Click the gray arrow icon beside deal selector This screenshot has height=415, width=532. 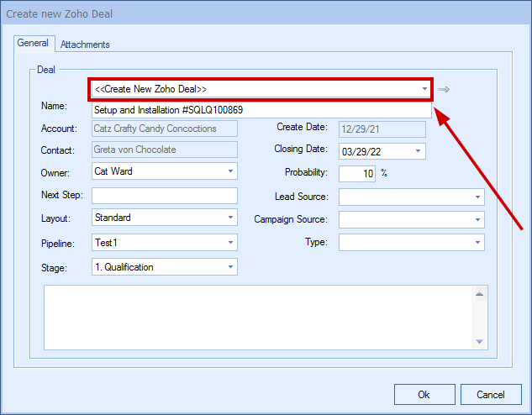[x=444, y=89]
